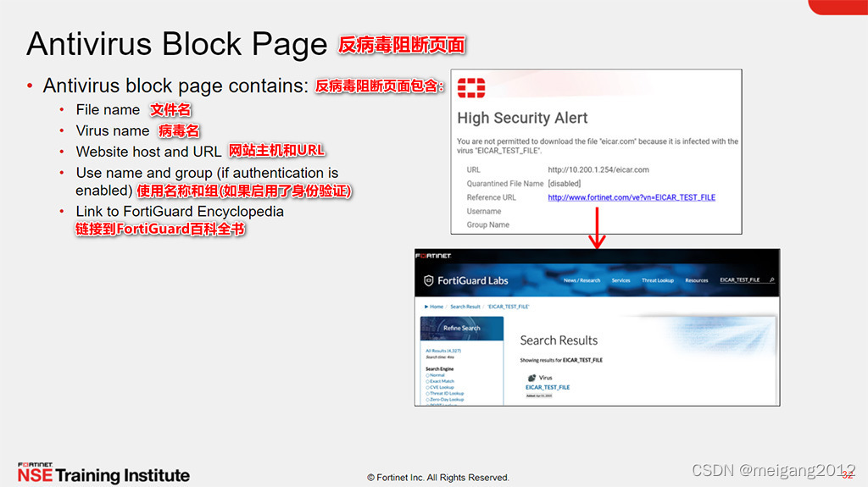Screen dimensions: 868x487
Task: Click the High Security Alert heading
Action: (x=522, y=118)
